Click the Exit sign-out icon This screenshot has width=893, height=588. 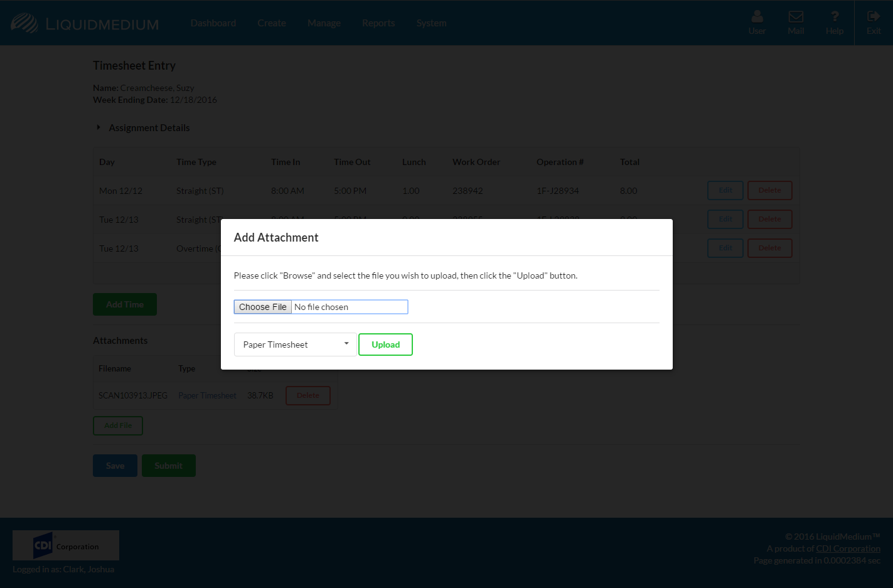pyautogui.click(x=873, y=17)
